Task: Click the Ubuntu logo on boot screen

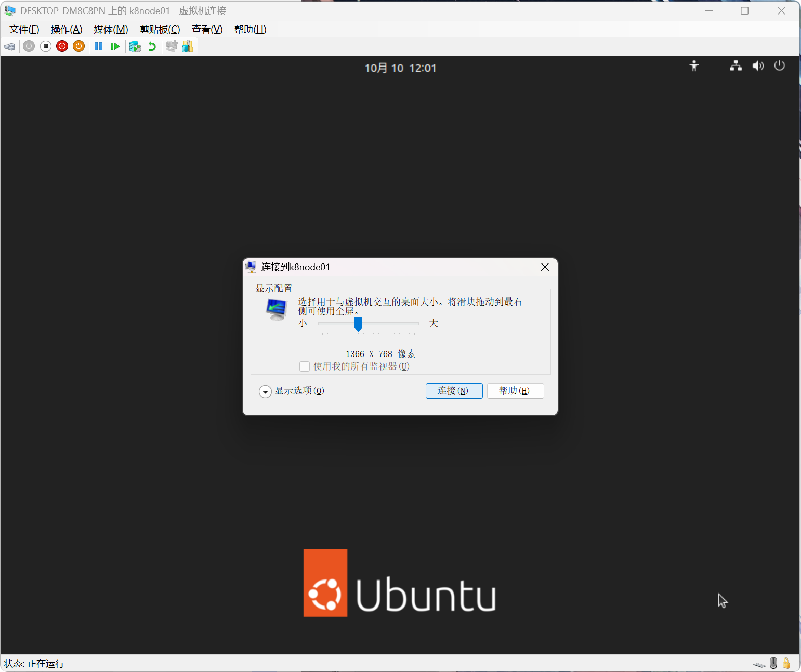Action: 400,583
